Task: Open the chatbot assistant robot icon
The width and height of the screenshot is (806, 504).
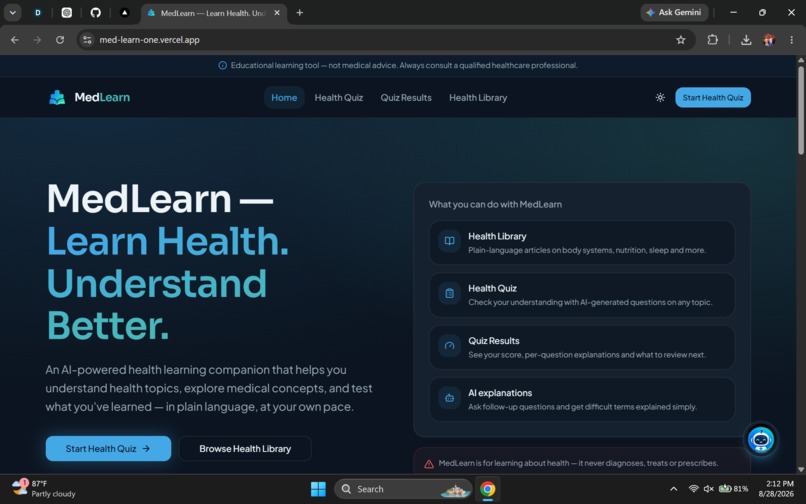Action: 761,440
